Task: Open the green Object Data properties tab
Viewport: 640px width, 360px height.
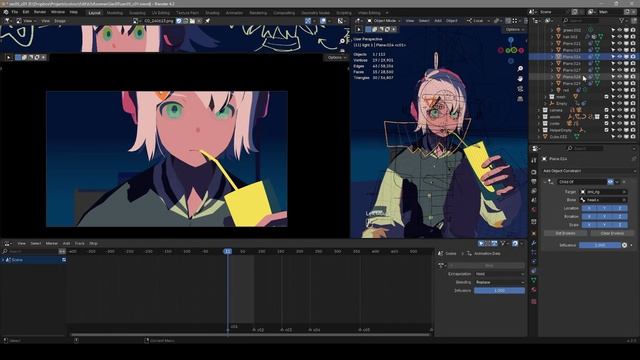Action: pos(534,280)
